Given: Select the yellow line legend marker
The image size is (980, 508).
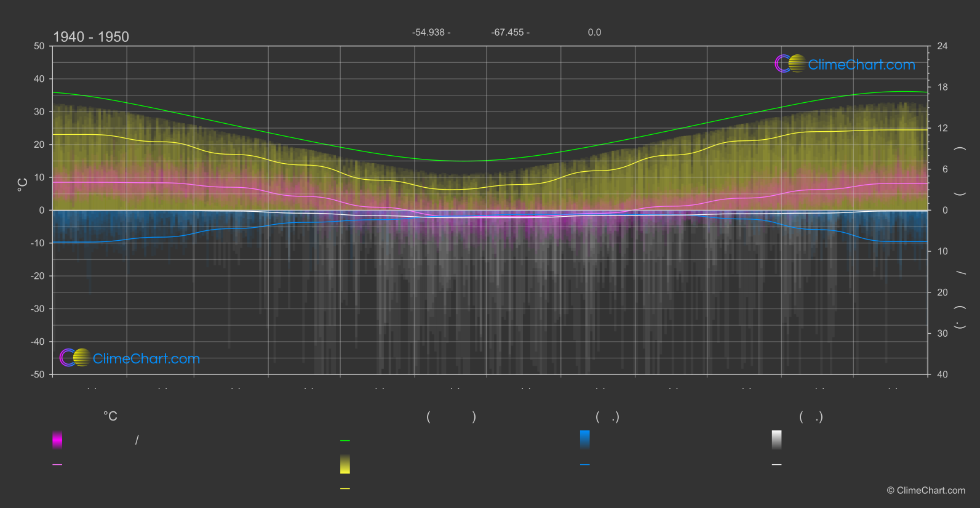Looking at the screenshot, I should click(x=345, y=489).
